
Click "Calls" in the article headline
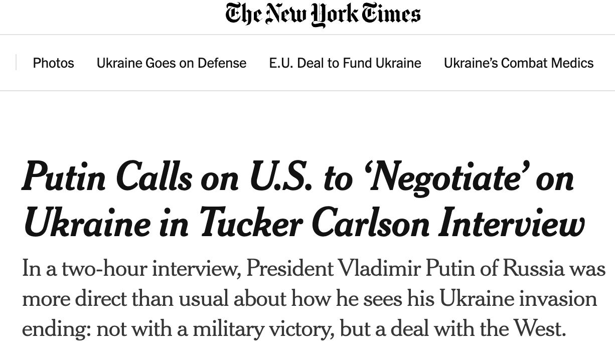[154, 177]
